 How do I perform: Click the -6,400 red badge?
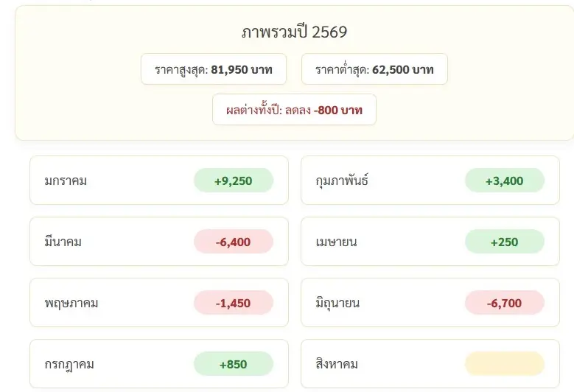234,242
